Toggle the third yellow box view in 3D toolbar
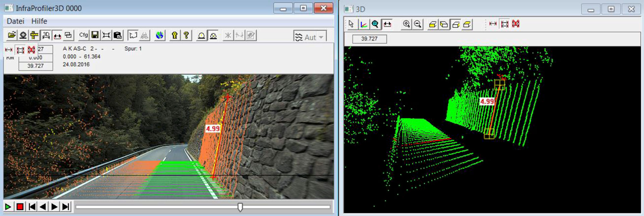This screenshot has height=216, width=644. click(x=455, y=24)
